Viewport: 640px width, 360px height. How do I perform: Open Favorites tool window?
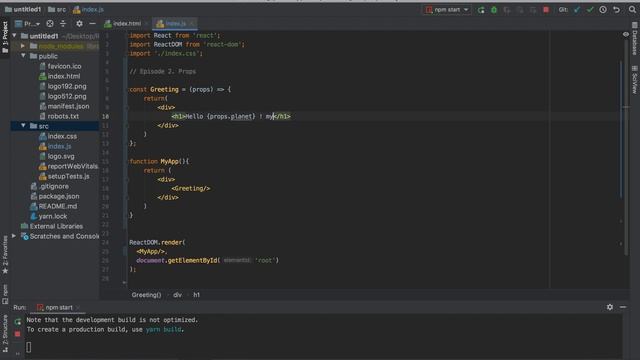pos(5,255)
